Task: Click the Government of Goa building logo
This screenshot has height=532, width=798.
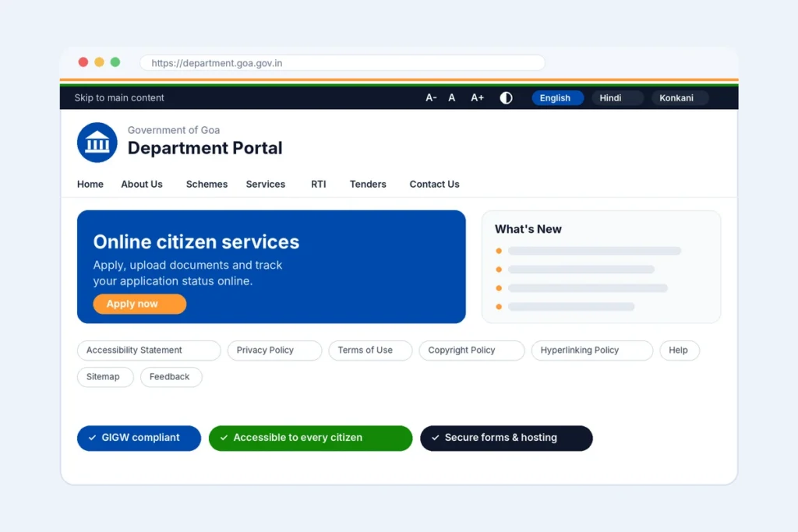Action: [x=97, y=143]
